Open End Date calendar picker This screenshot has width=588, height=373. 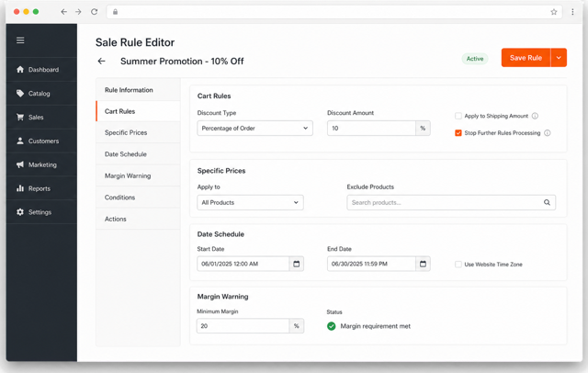[x=423, y=264]
